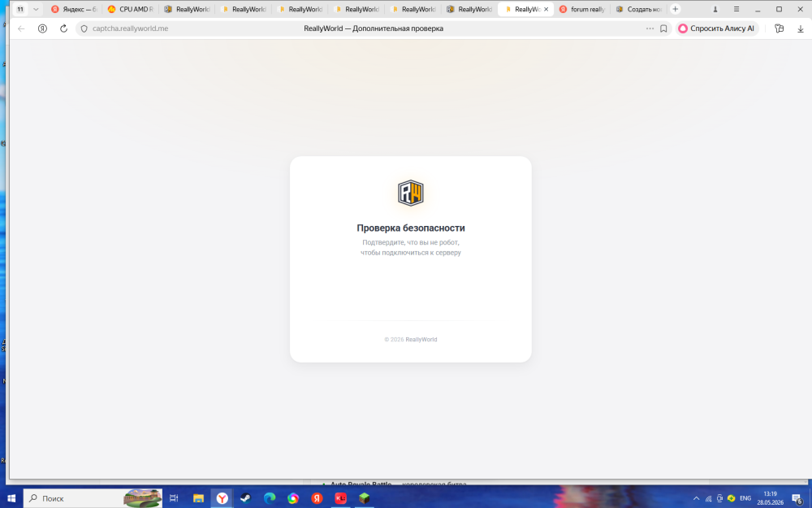The width and height of the screenshot is (812, 508).
Task: Open the extensions panel icon
Action: [x=779, y=28]
